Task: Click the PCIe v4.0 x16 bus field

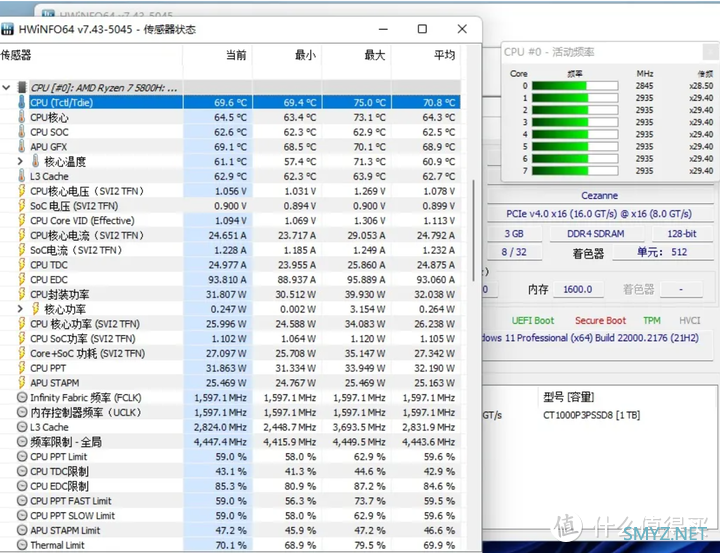Action: 600,214
